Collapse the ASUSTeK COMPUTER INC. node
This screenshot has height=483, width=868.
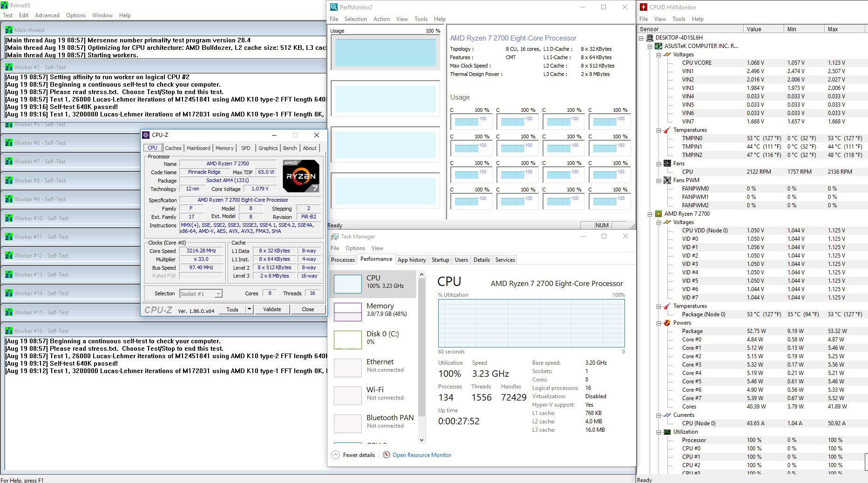(x=650, y=46)
